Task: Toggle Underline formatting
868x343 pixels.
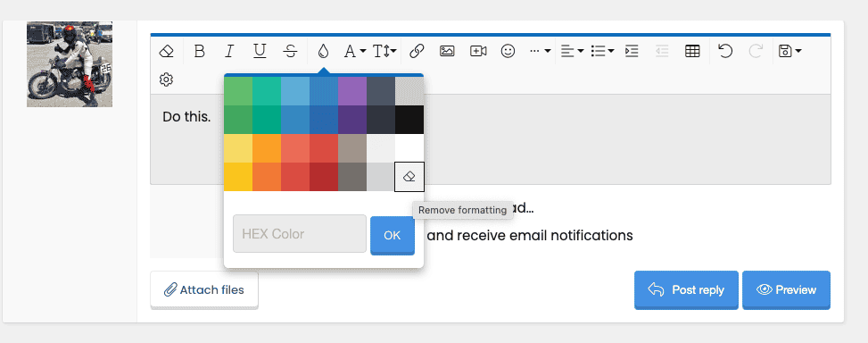Action: (x=260, y=52)
